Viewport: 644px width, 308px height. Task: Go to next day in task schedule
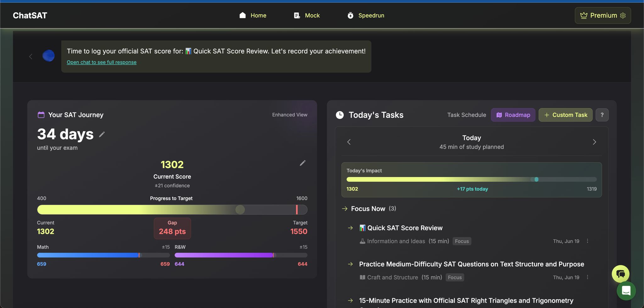[x=594, y=142]
